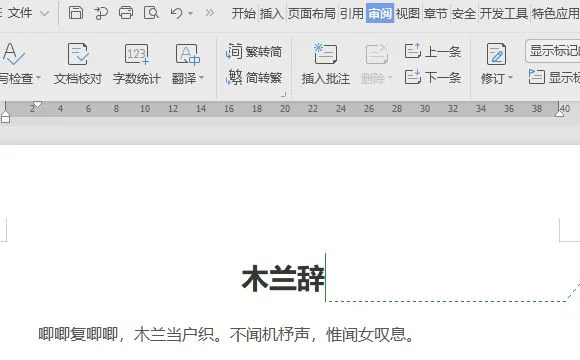580x360 pixels.
Task: Expand the undo history dropdown arrow
Action: [x=190, y=14]
